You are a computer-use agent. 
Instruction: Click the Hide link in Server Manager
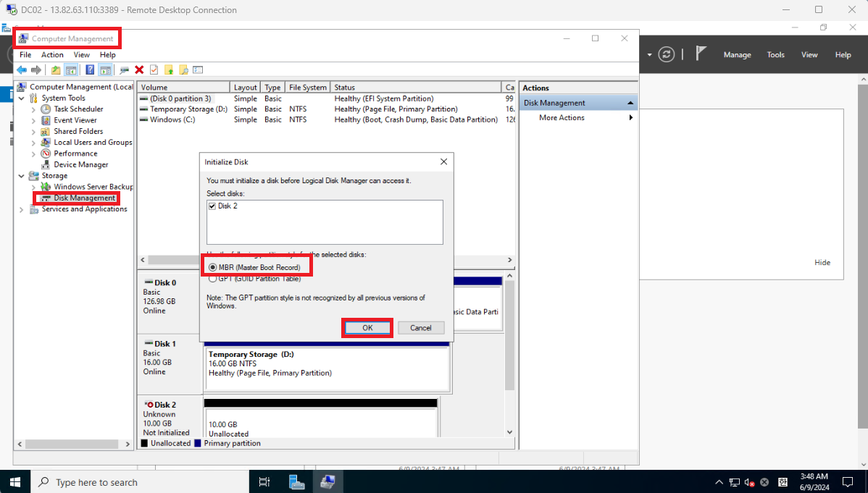822,262
